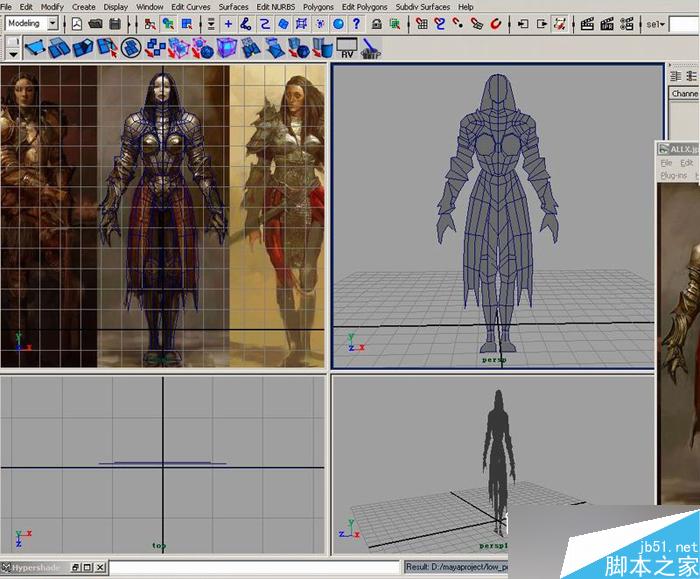Click the input operations list icon

coord(523,24)
